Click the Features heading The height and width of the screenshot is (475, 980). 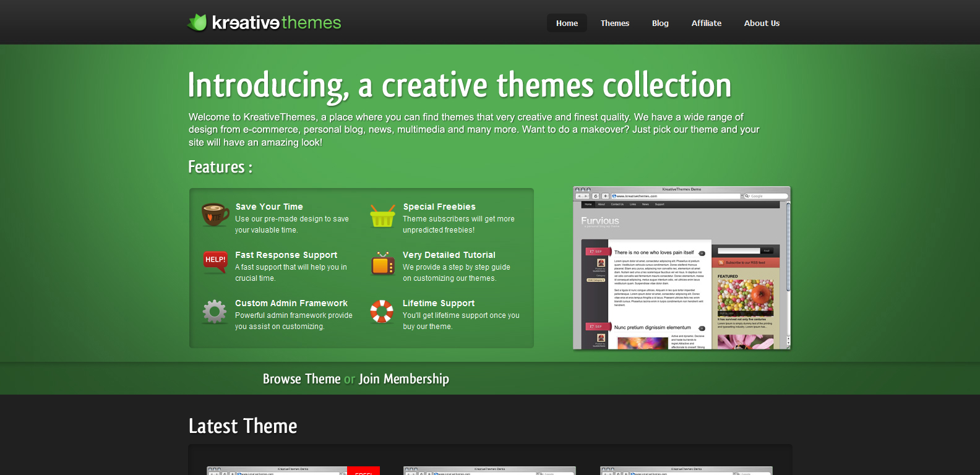click(220, 167)
